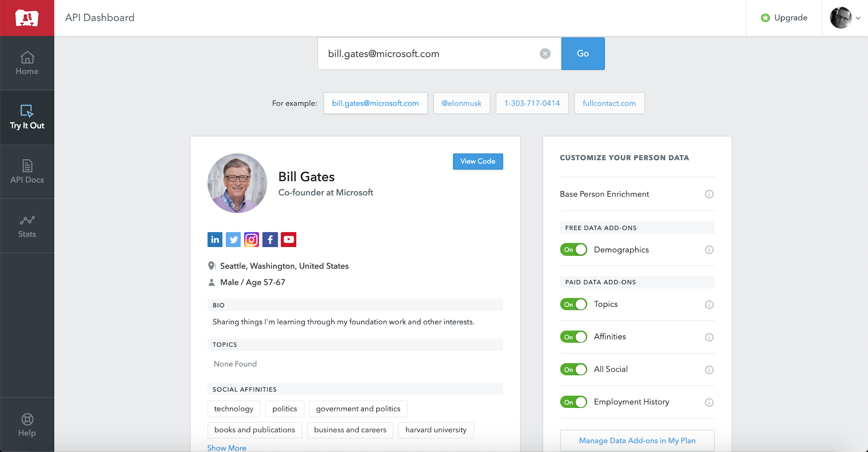Select the technology affinity tag
868x452 pixels.
coord(234,409)
